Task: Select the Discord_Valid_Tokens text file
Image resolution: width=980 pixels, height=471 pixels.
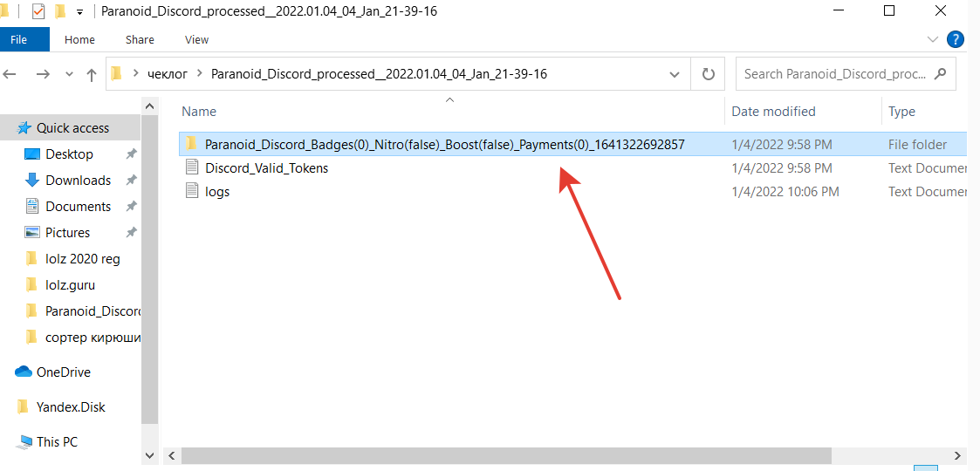Action: [266, 168]
